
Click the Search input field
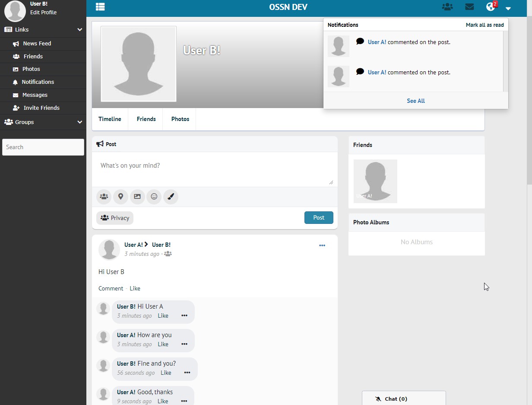tap(43, 147)
